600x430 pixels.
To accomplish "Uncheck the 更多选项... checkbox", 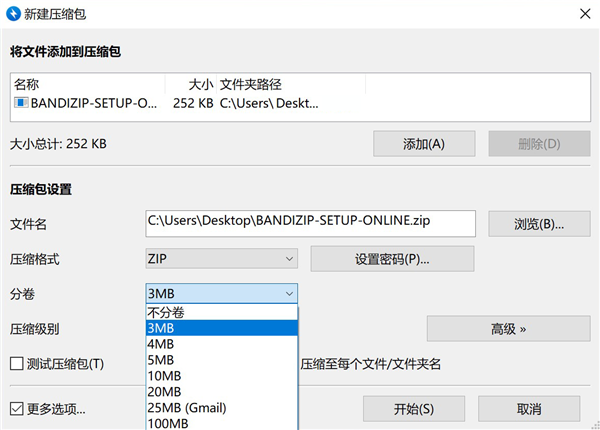I will click(x=16, y=408).
